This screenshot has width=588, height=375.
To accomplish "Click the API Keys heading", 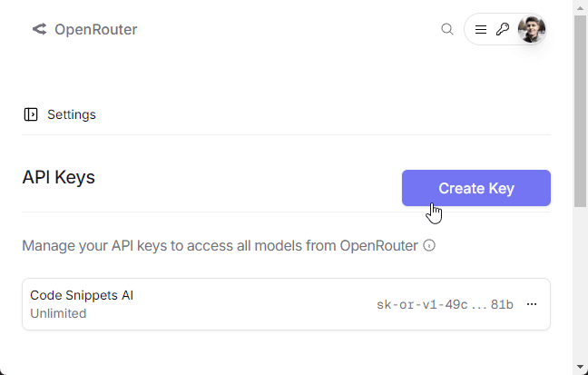I will coord(58,177).
